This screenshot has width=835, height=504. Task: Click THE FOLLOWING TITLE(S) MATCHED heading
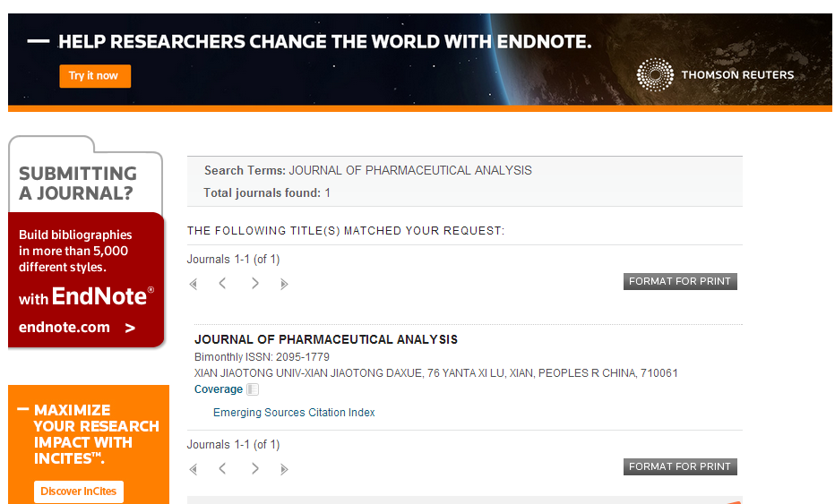346,230
